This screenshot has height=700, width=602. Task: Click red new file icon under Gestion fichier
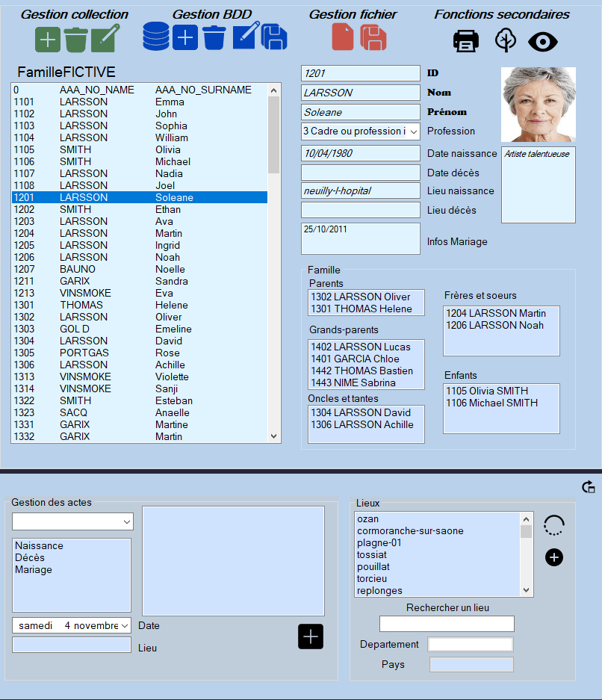pos(343,37)
